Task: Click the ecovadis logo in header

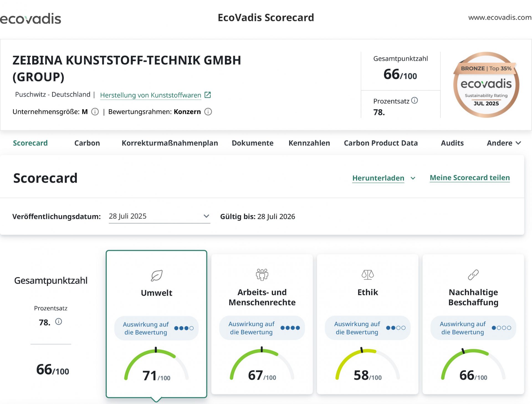Action: point(30,19)
